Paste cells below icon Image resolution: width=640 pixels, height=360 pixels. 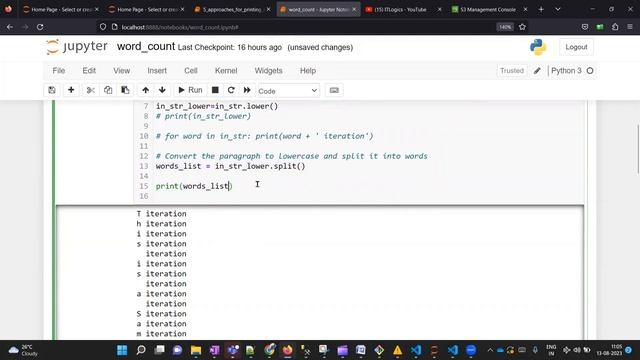click(125, 90)
